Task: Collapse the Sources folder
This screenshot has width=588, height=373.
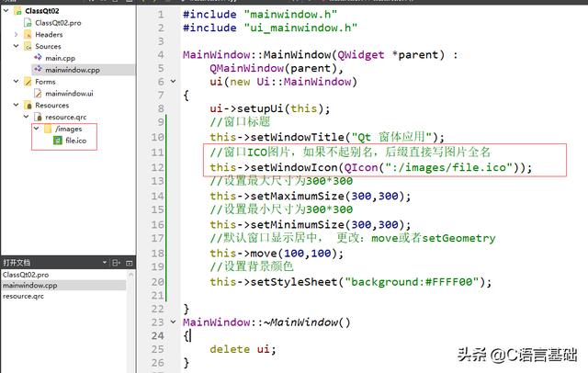Action: coord(16,46)
